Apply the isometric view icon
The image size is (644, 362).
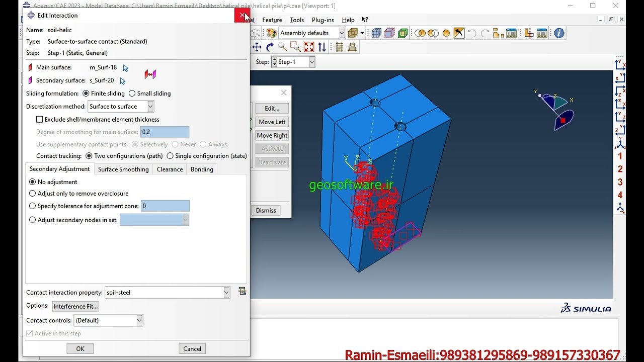pyautogui.click(x=620, y=143)
